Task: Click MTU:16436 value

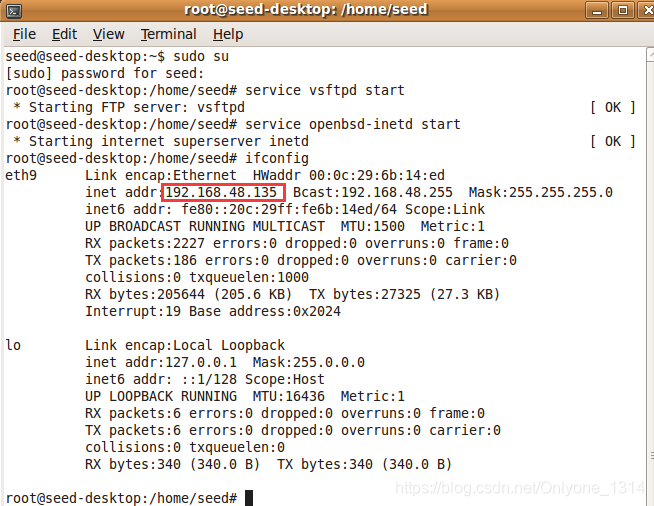Action: coord(289,396)
